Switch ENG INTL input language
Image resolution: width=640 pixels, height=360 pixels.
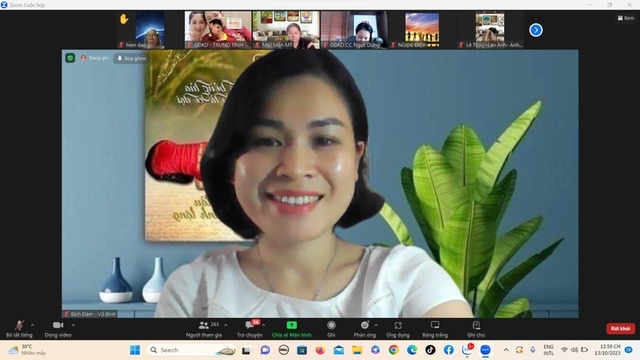point(549,350)
